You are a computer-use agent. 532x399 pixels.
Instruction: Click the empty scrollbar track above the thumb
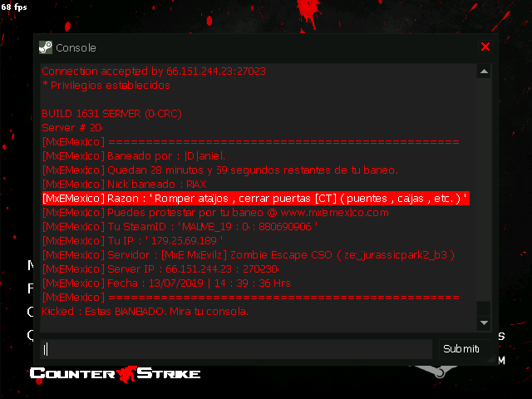point(484,190)
